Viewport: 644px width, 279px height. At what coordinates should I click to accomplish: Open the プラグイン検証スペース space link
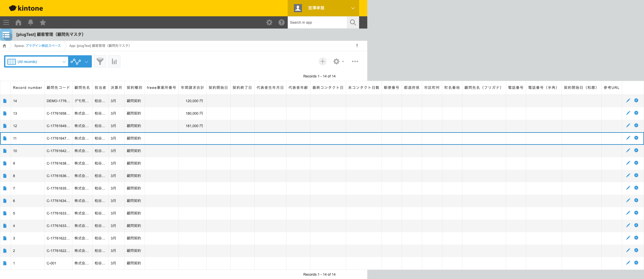[x=43, y=46]
